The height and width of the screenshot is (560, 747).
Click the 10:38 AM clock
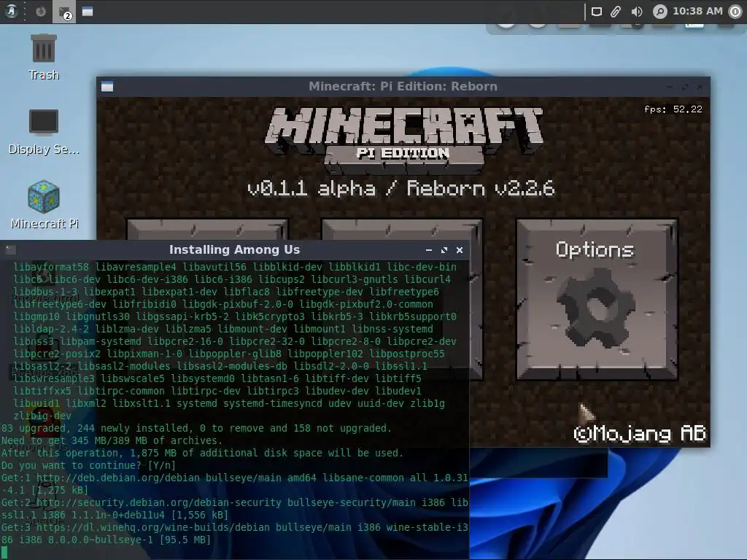pyautogui.click(x=697, y=11)
